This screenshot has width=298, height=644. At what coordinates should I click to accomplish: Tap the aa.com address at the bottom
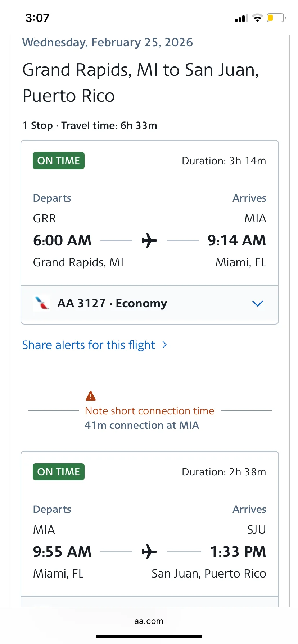(x=149, y=621)
